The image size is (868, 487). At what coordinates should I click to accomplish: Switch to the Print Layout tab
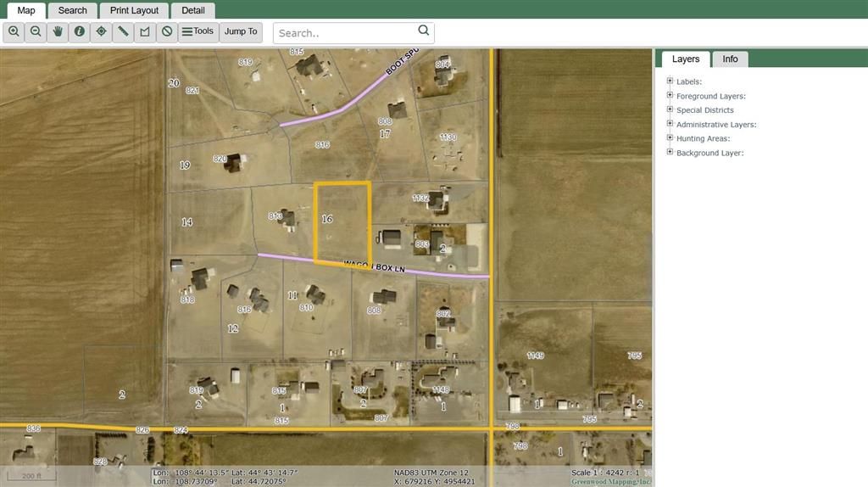pos(134,10)
